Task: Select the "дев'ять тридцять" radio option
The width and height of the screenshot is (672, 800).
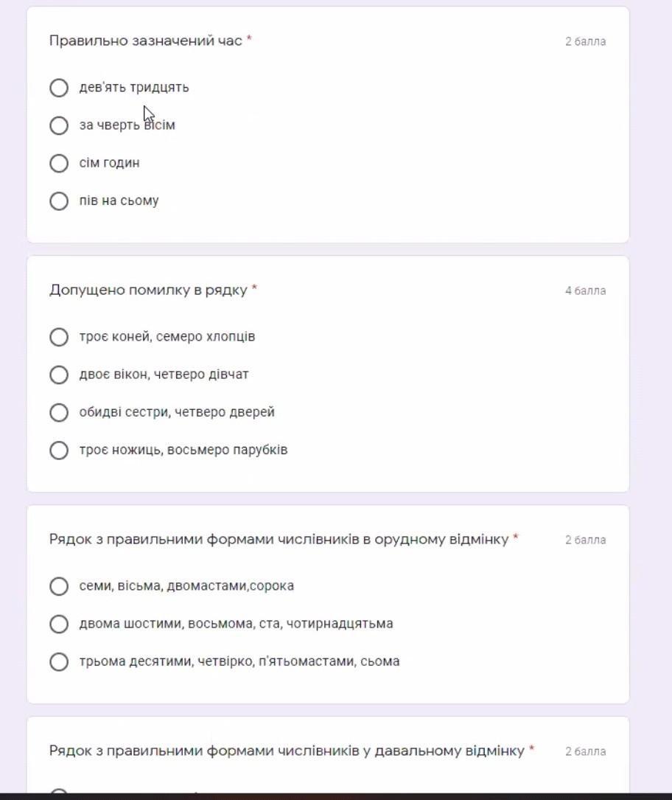Action: (x=59, y=88)
